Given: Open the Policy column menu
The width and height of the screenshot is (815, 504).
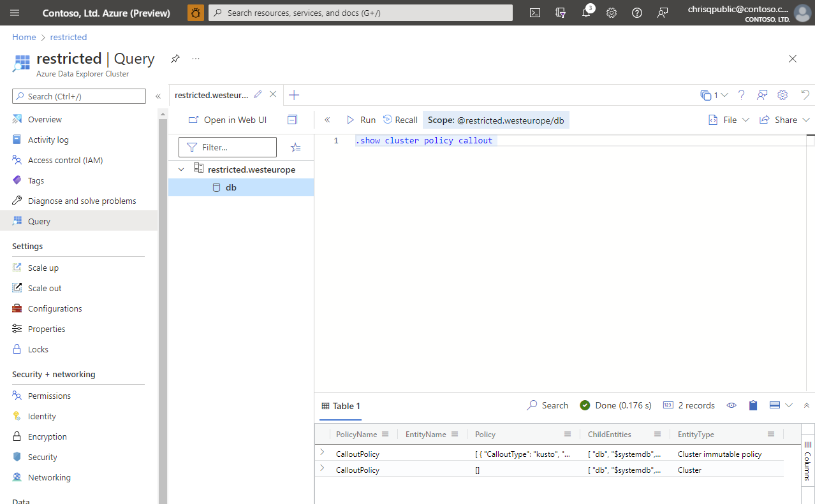Looking at the screenshot, I should [568, 434].
